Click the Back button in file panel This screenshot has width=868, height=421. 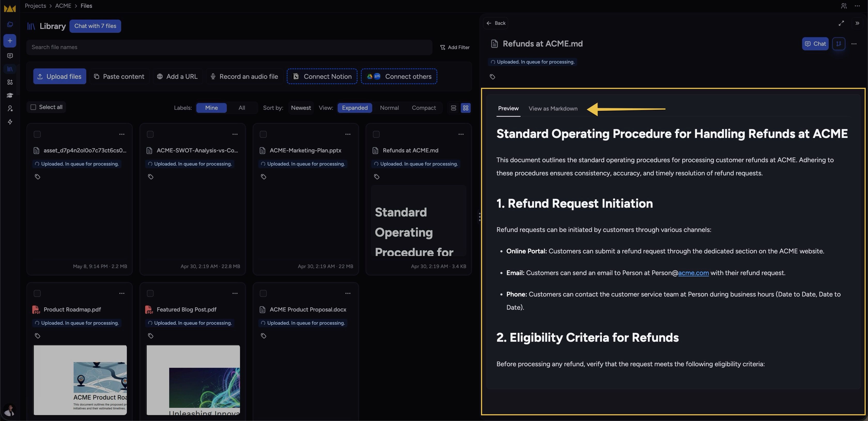[496, 23]
